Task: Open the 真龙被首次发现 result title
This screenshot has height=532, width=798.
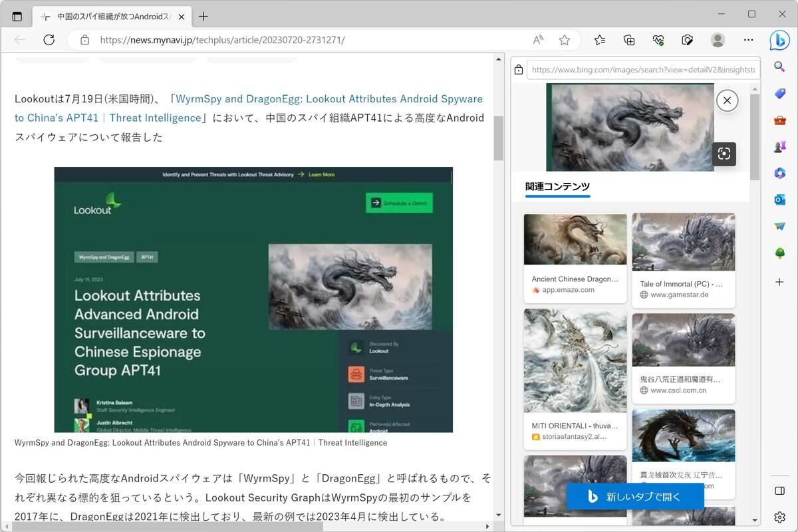Action: click(x=681, y=475)
